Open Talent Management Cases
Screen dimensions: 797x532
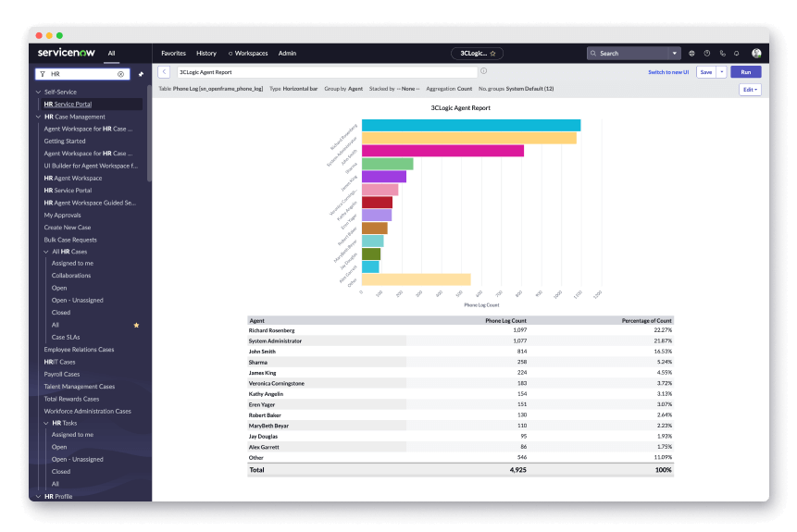click(x=80, y=387)
